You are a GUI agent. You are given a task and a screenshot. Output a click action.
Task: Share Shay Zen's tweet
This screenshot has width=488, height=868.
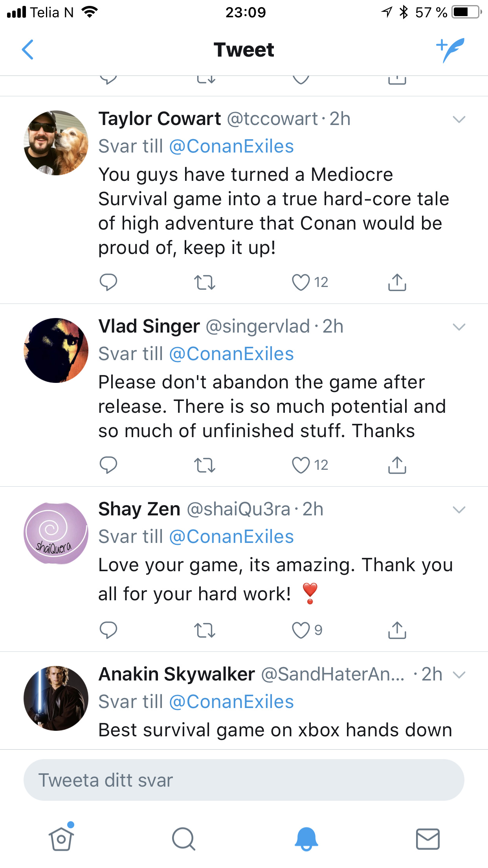pos(397,630)
